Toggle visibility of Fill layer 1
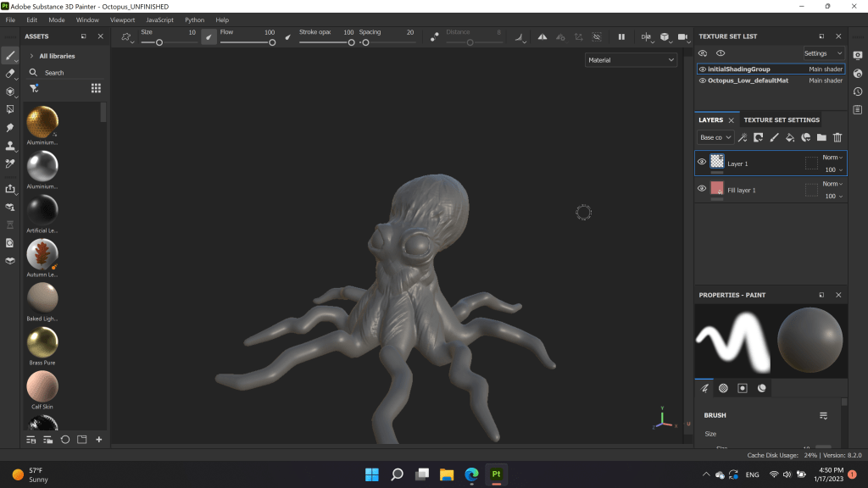Screen dimensions: 868x488 click(x=702, y=189)
